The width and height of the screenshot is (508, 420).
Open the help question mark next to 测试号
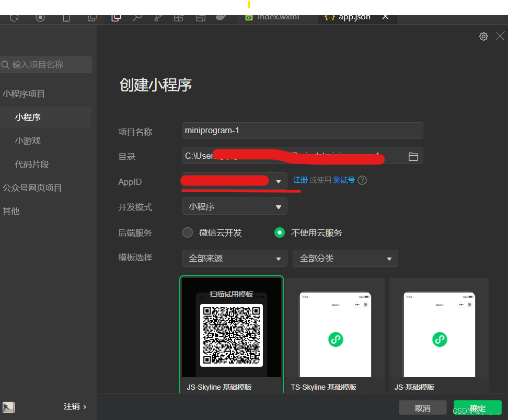click(x=362, y=180)
